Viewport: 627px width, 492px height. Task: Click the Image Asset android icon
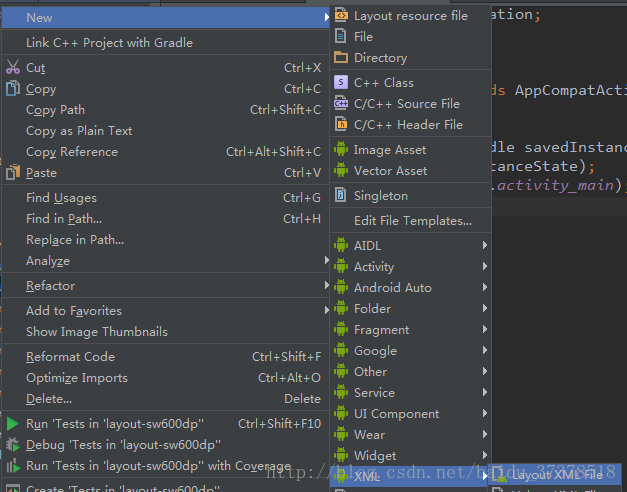(341, 149)
